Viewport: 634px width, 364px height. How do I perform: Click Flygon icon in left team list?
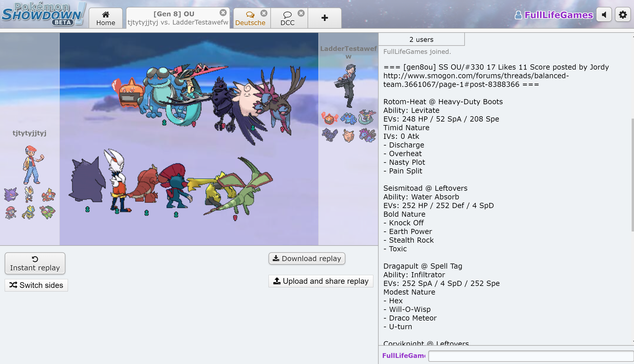[x=47, y=212]
